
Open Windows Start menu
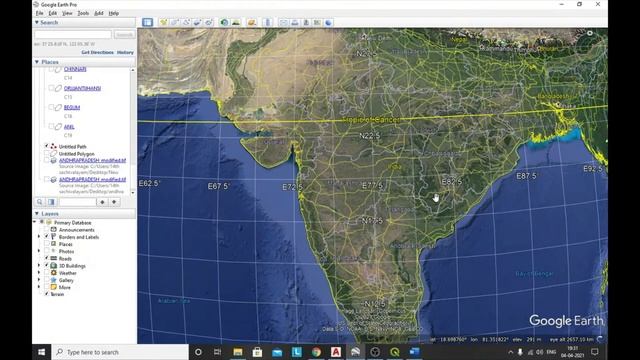tap(42, 352)
